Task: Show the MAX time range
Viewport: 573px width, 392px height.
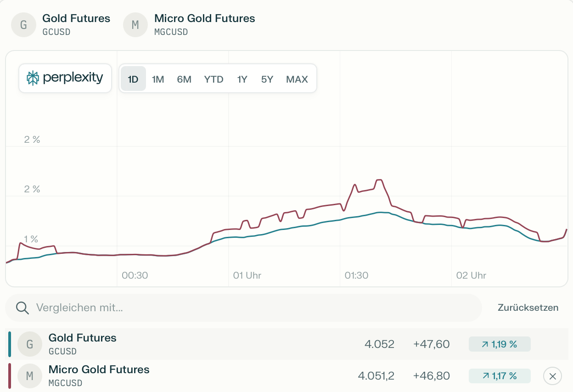Action: [x=297, y=79]
